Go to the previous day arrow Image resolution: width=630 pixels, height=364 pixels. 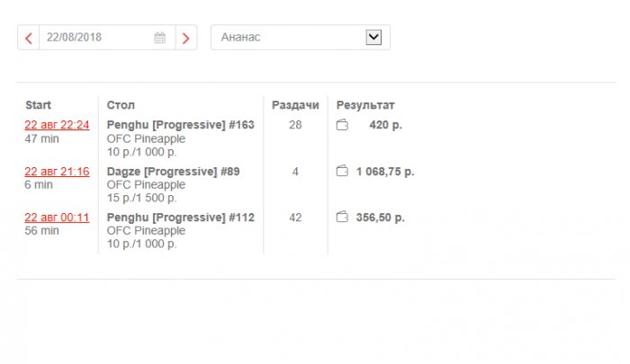(29, 38)
